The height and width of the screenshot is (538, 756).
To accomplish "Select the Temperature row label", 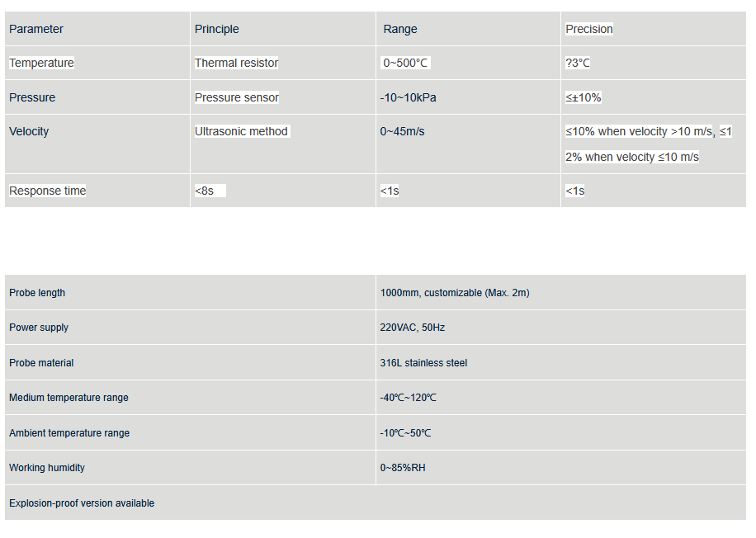I will pyautogui.click(x=41, y=63).
